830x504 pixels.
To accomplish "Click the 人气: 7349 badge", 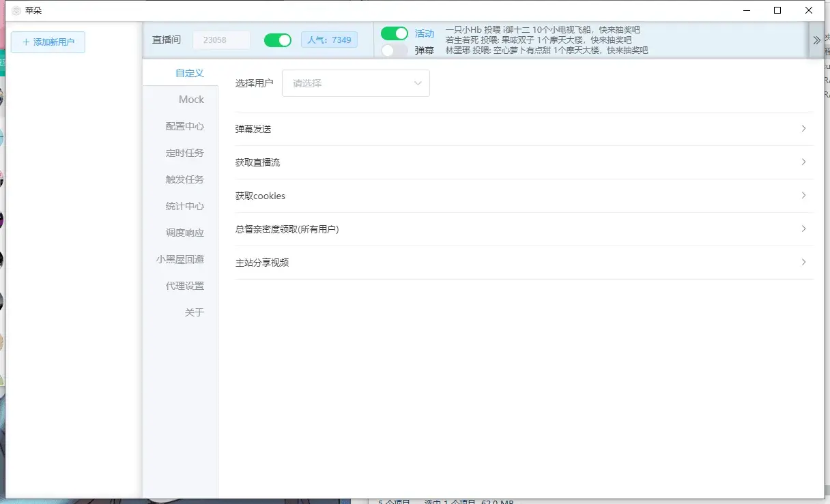I will pyautogui.click(x=329, y=40).
